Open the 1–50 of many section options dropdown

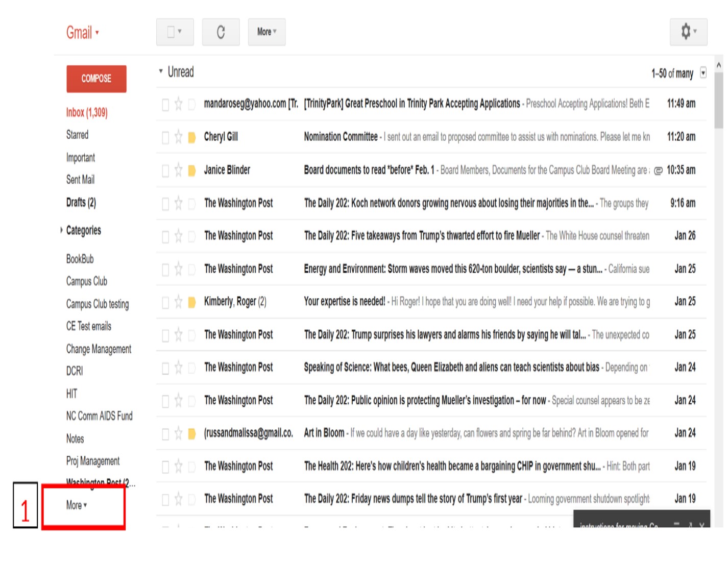[x=703, y=73]
